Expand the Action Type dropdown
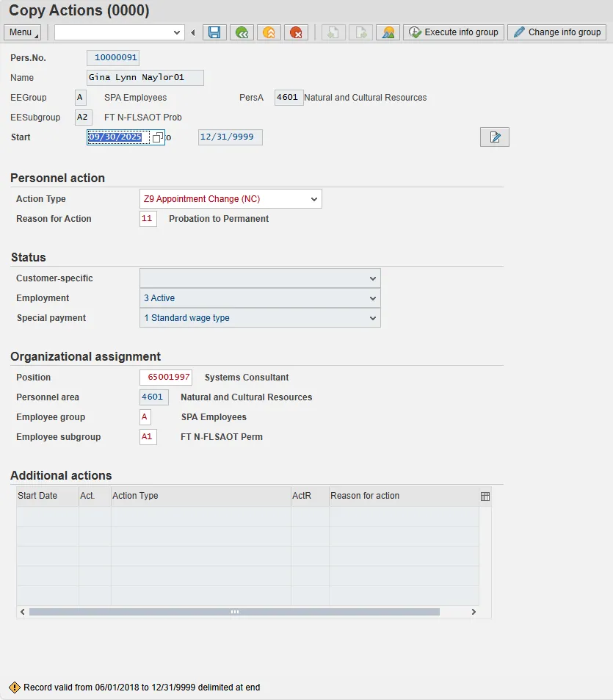The height and width of the screenshot is (700, 613). point(314,199)
